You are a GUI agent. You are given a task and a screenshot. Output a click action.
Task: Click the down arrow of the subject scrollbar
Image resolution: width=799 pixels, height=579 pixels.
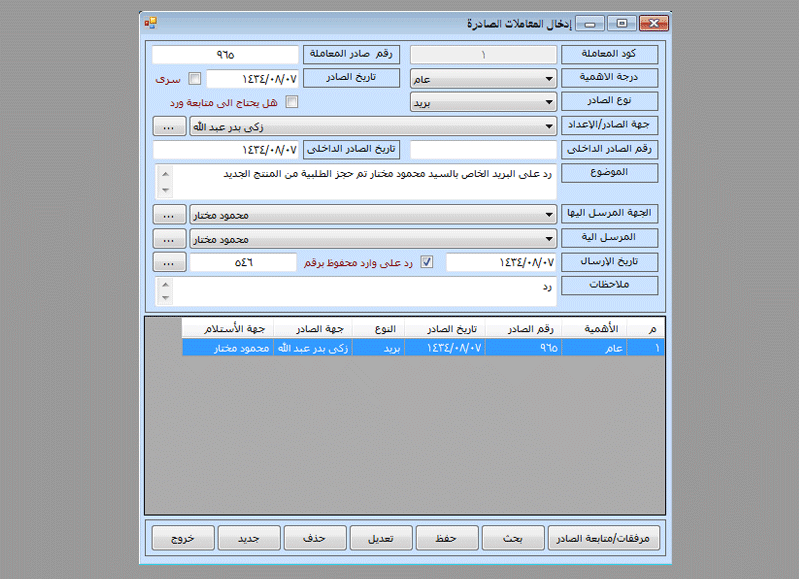(165, 190)
